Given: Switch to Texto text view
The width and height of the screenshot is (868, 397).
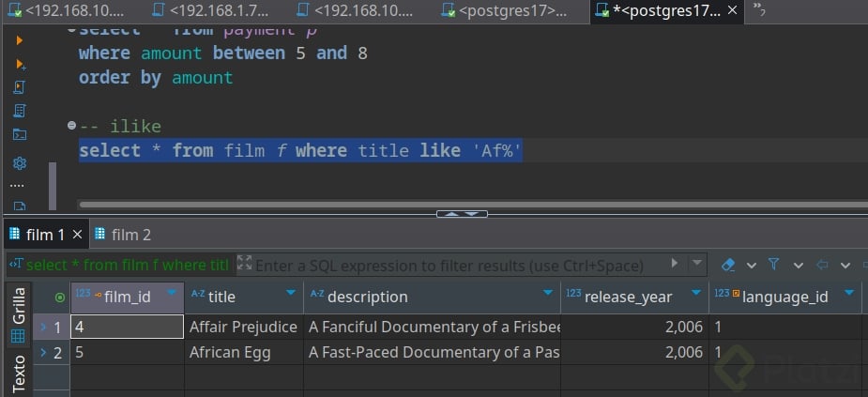Looking at the screenshot, I should (x=18, y=373).
